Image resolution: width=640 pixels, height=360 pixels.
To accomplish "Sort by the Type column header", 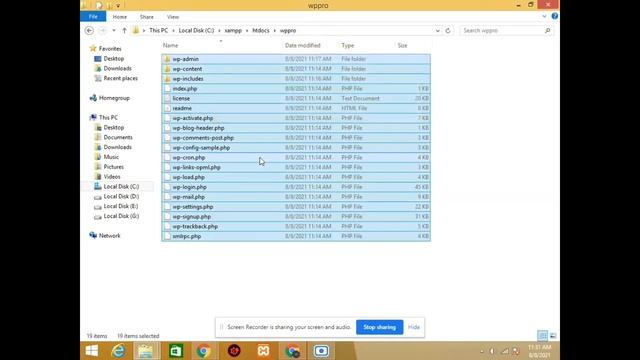I will click(x=348, y=45).
